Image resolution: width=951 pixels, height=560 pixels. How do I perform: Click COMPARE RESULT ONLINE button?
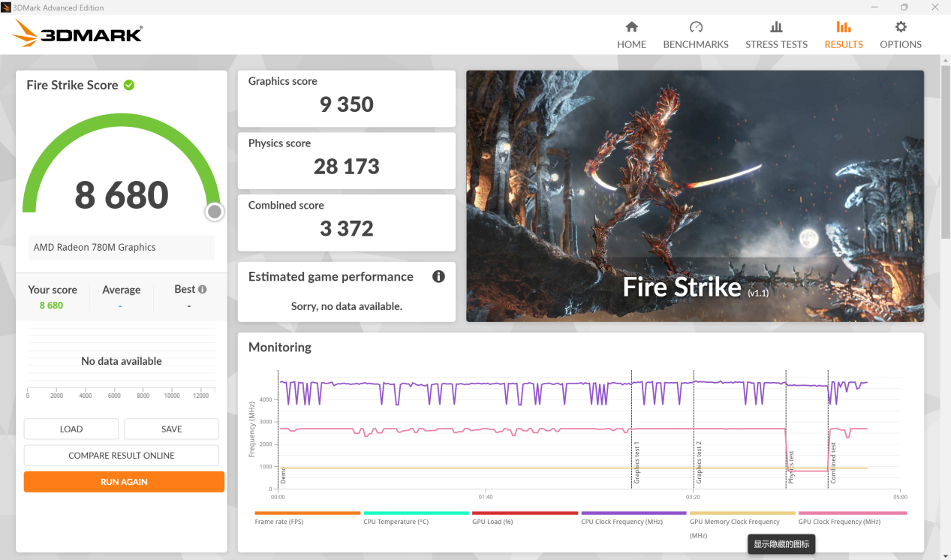122,455
